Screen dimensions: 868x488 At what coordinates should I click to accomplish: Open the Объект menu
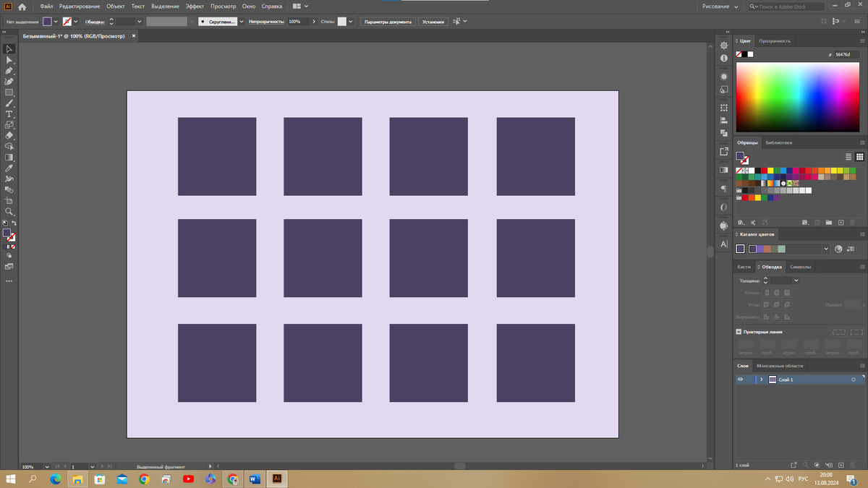click(x=116, y=7)
